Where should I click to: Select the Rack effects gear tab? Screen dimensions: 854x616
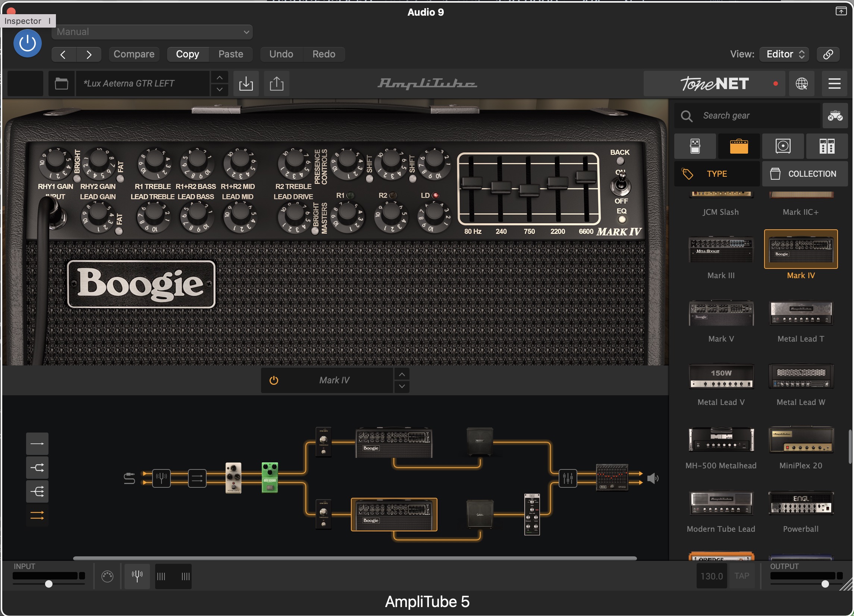(x=827, y=146)
